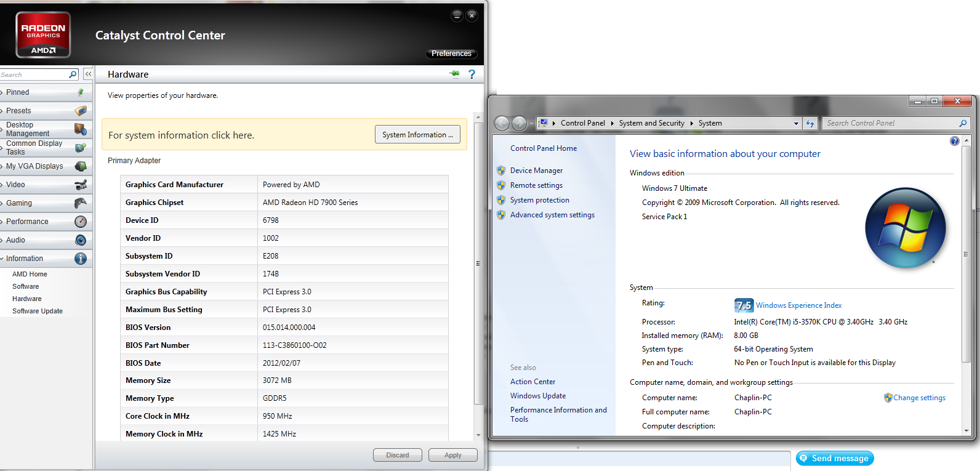Viewport: 980px width, 471px height.
Task: Click the shield icon beside Remote settings
Action: (x=501, y=185)
